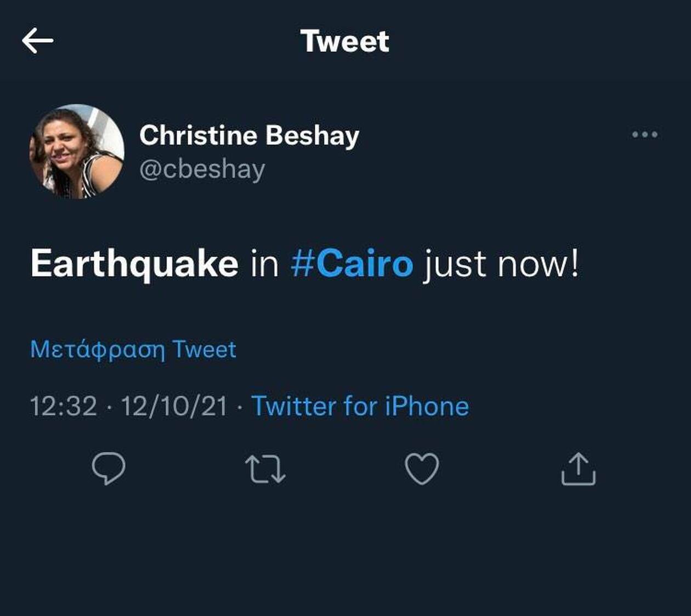Like the tweet with the heart icon
Screen dimensions: 691x616
point(422,469)
